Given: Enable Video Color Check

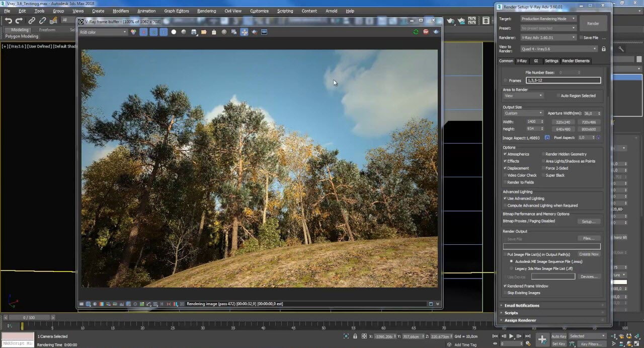Looking at the screenshot, I should click(505, 175).
